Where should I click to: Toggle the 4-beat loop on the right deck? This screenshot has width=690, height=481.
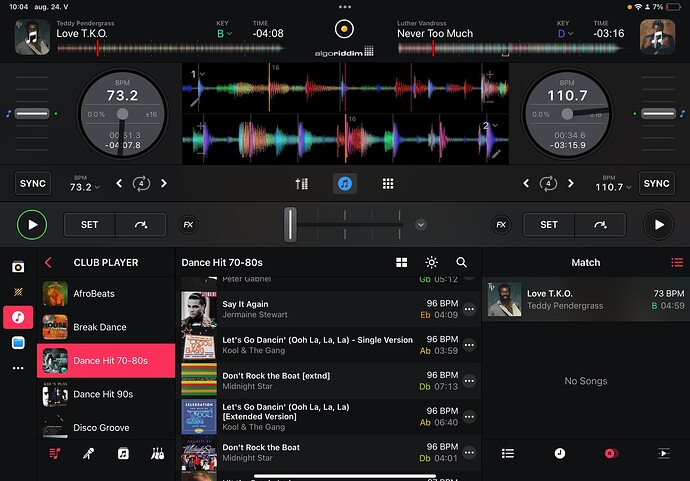coord(548,183)
